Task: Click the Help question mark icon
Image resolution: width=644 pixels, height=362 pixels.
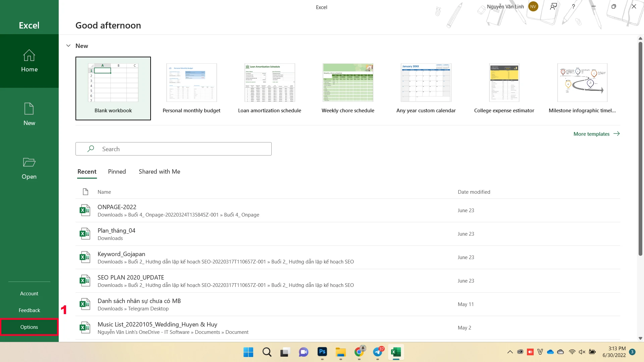Action: [x=574, y=6]
